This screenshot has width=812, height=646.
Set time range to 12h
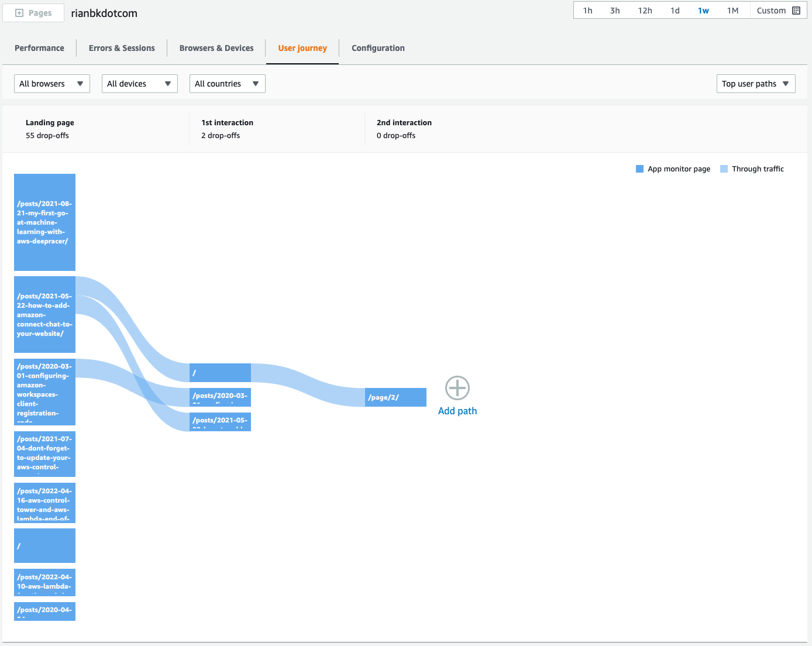pyautogui.click(x=645, y=11)
